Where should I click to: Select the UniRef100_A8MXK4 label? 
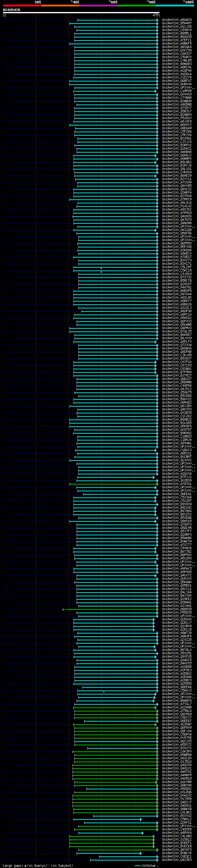click(x=177, y=833)
